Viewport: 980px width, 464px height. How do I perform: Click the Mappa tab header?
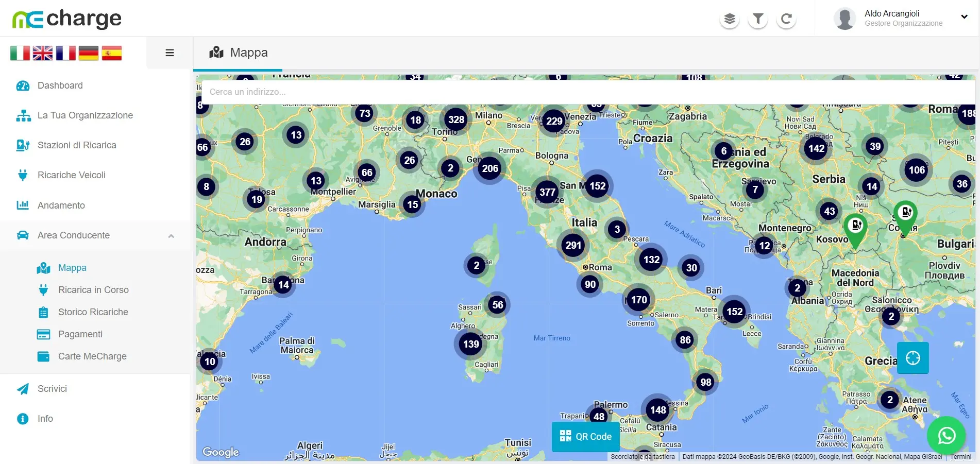[238, 53]
